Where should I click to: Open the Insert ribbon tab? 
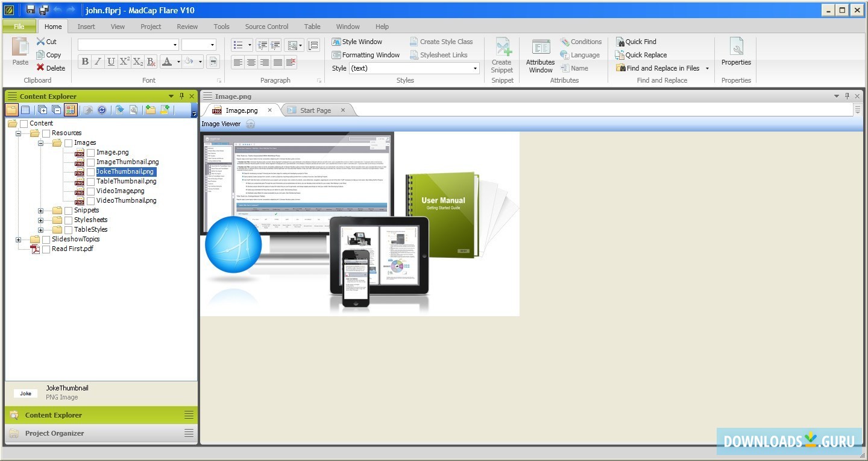point(86,26)
